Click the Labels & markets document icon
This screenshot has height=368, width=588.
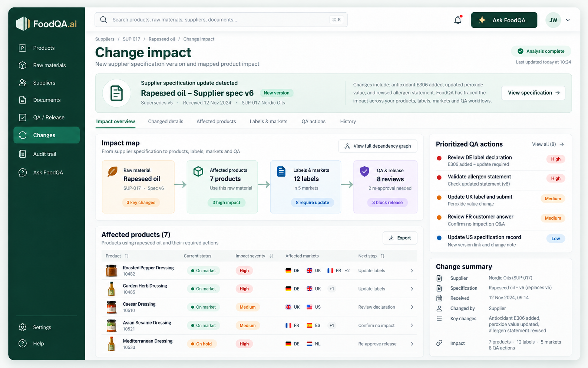tap(281, 171)
